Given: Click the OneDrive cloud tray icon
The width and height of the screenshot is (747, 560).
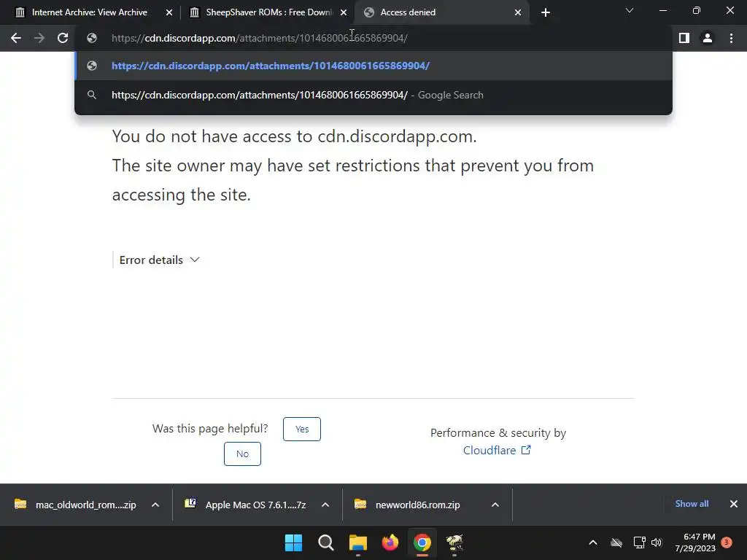Looking at the screenshot, I should 616,542.
